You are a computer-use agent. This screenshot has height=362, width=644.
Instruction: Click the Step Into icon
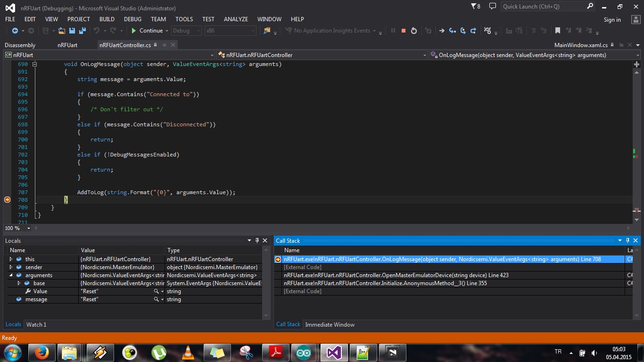coord(452,31)
